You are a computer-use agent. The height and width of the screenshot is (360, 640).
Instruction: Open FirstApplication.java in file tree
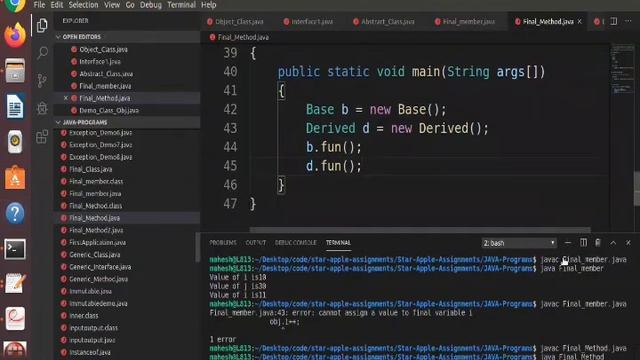[x=97, y=243]
